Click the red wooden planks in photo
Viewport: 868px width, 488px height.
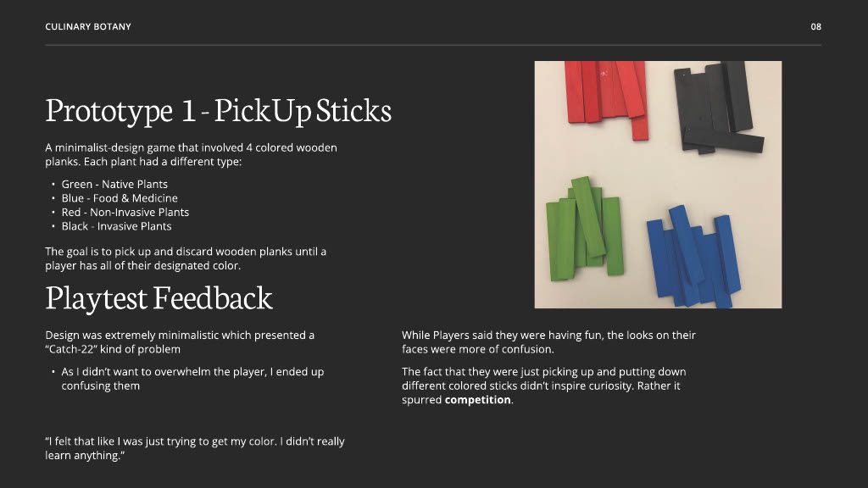pyautogui.click(x=604, y=95)
